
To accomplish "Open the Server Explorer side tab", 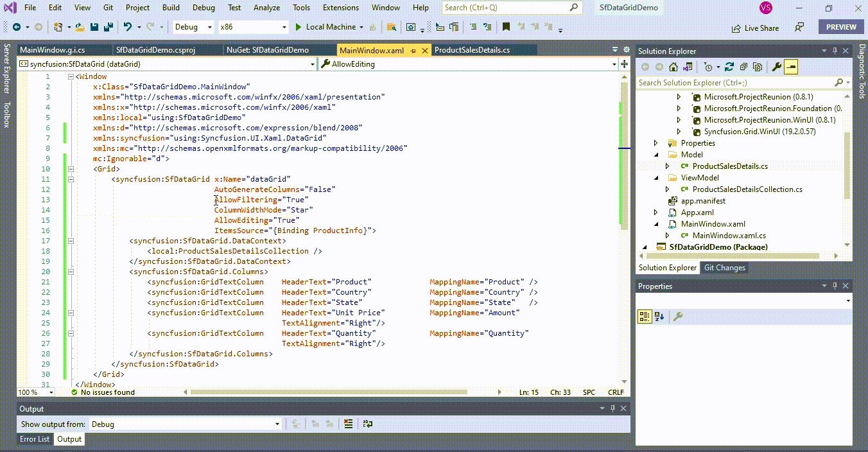I will click(7, 68).
